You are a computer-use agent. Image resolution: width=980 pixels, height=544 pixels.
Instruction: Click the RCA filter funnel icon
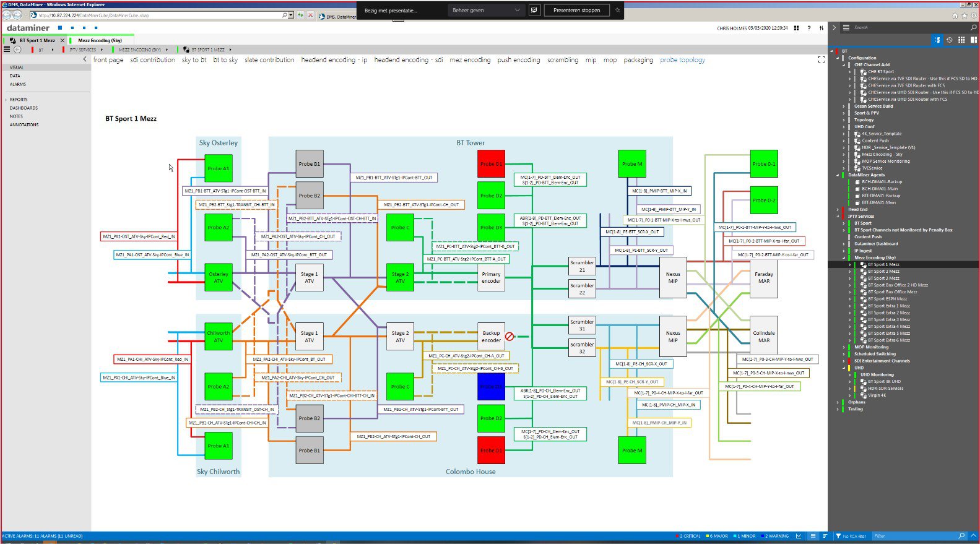[838, 536]
